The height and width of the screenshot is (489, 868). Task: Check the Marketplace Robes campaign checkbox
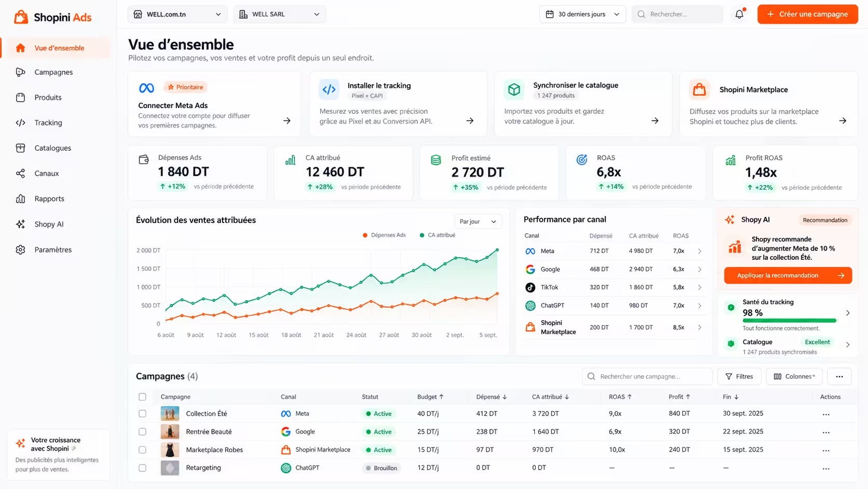142,450
